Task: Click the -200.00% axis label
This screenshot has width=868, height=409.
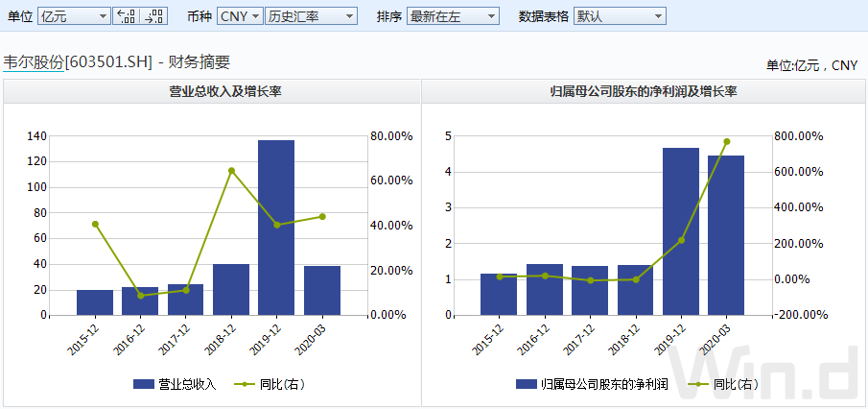Action: point(799,315)
